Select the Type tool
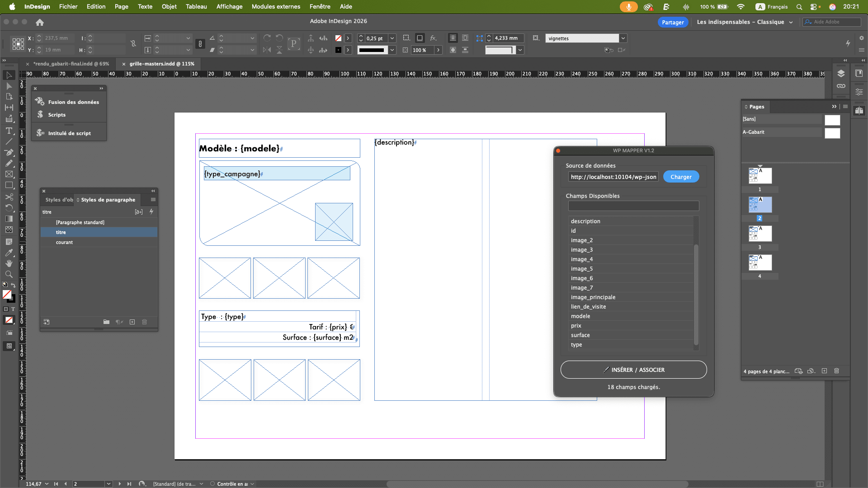868x488 pixels. [9, 131]
